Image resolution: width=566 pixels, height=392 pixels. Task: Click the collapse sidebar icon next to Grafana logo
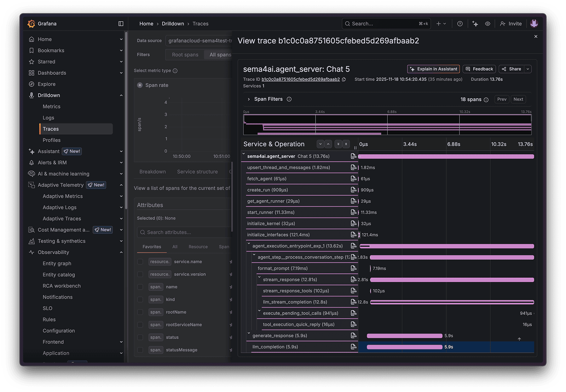pos(121,23)
